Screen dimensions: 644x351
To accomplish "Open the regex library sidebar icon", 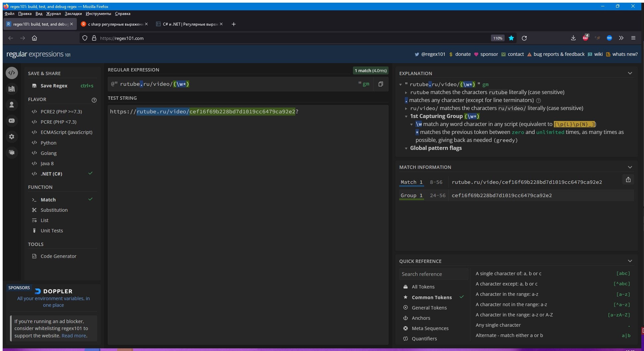I will 12,89.
